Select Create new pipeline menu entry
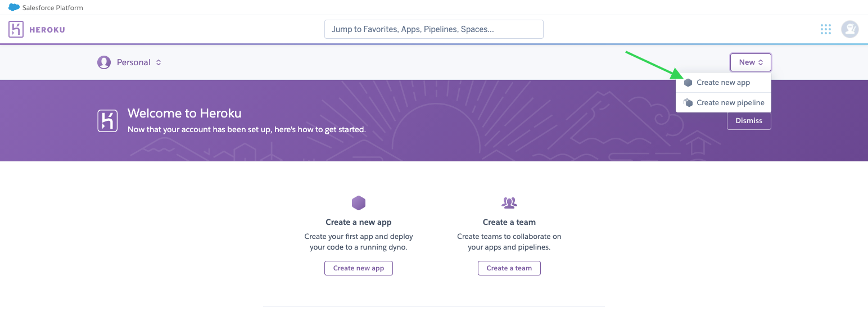The image size is (868, 321). (730, 103)
